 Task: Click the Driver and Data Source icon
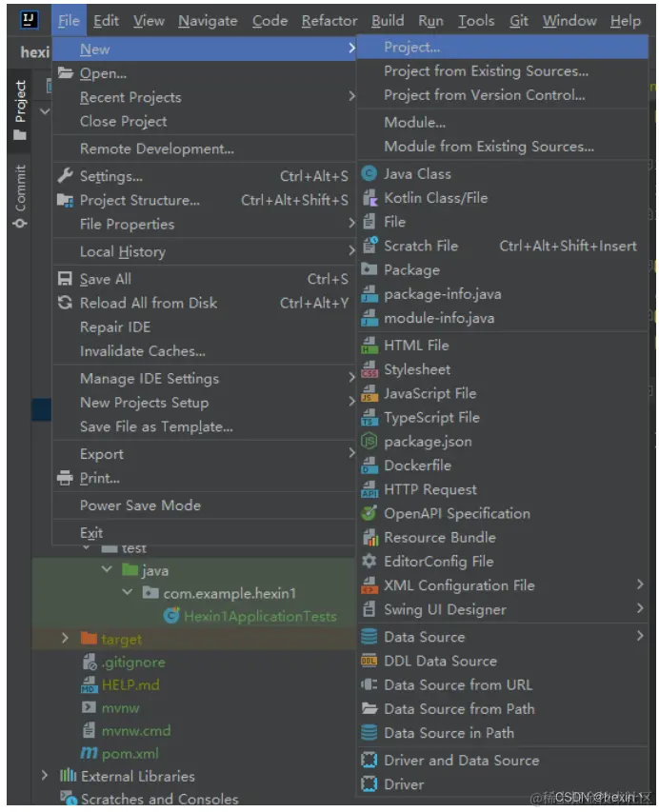coord(369,760)
